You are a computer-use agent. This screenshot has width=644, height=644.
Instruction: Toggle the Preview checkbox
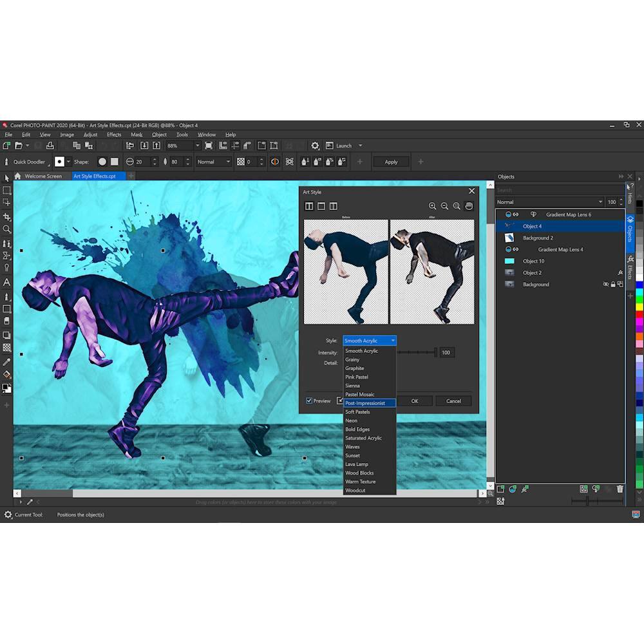(x=310, y=401)
